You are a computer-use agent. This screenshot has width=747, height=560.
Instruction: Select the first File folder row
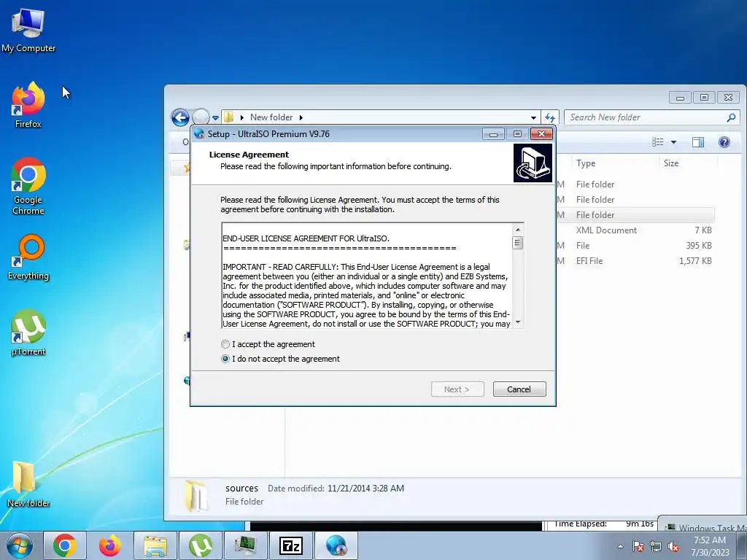click(x=635, y=184)
